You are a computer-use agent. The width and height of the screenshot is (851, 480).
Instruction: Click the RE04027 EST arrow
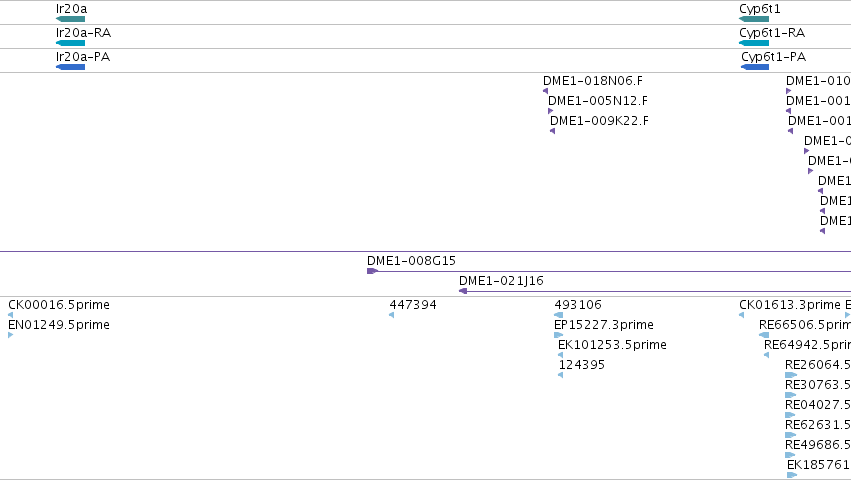(x=790, y=415)
